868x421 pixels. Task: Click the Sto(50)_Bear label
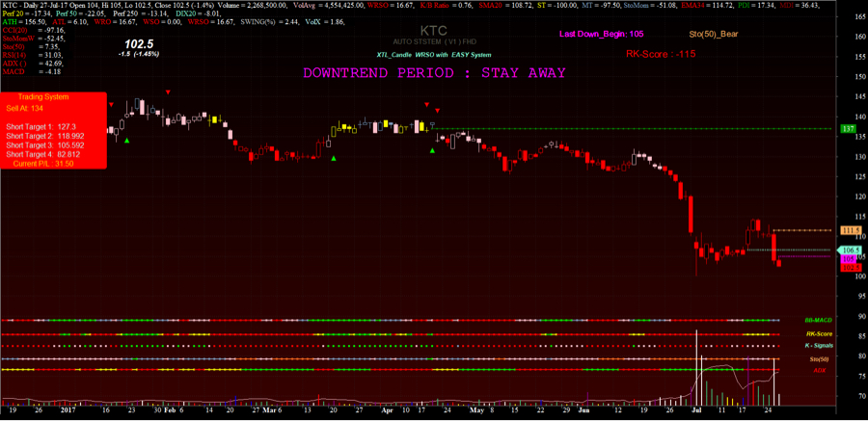point(715,34)
